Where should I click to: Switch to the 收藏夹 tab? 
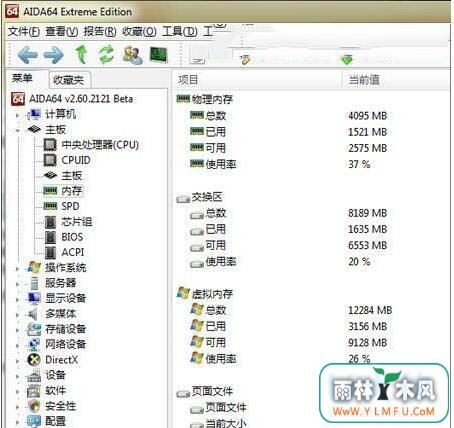click(69, 80)
